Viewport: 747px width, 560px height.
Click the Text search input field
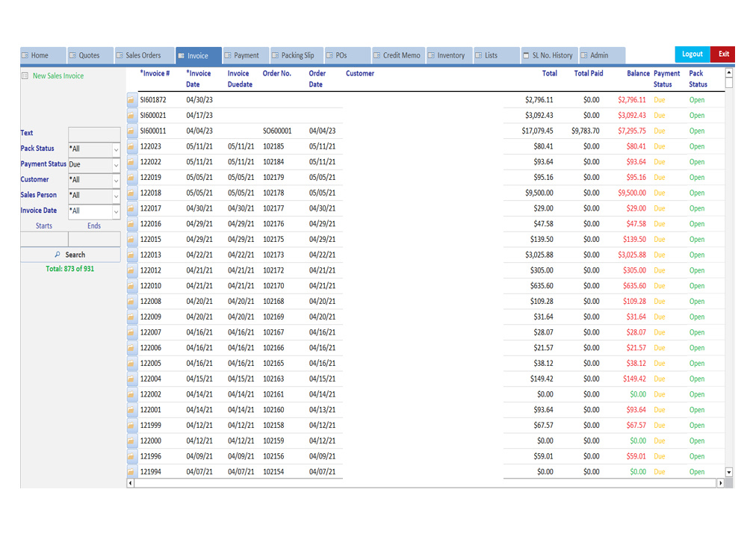coord(94,134)
